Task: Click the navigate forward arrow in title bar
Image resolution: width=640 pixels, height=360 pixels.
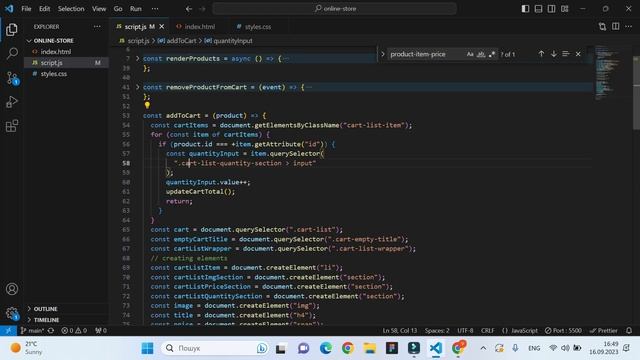Action: (202, 9)
